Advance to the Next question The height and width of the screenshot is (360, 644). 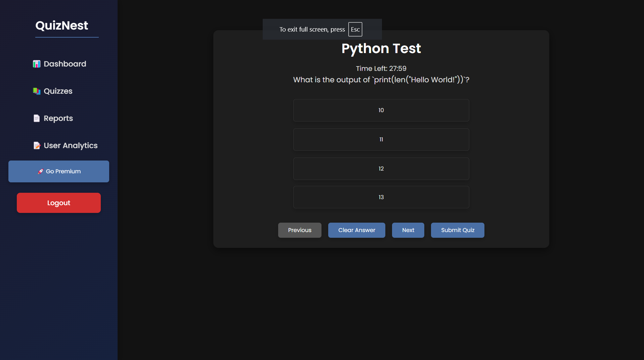point(408,230)
